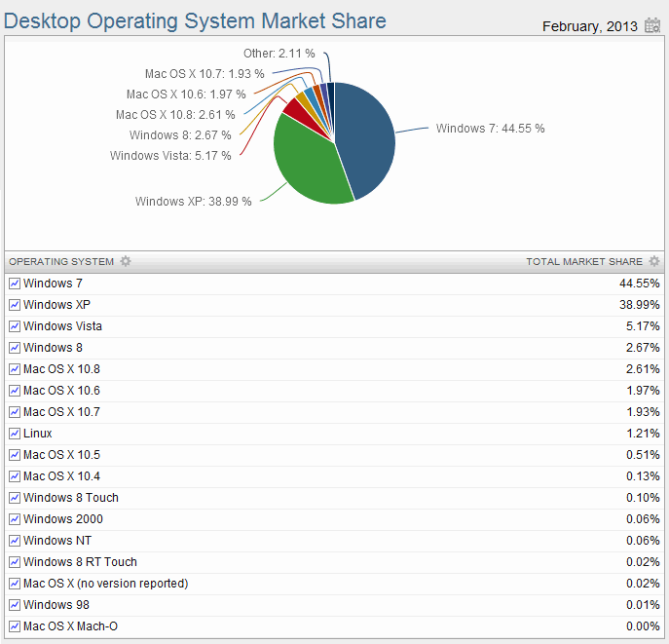Click the 44.55% market share value

[x=640, y=284]
